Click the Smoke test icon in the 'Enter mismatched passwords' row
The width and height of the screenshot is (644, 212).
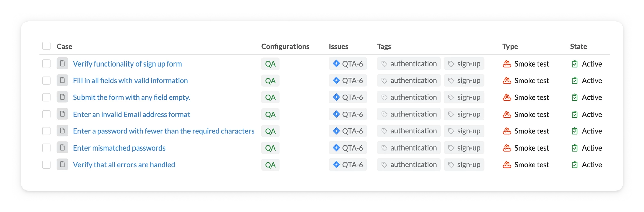507,148
